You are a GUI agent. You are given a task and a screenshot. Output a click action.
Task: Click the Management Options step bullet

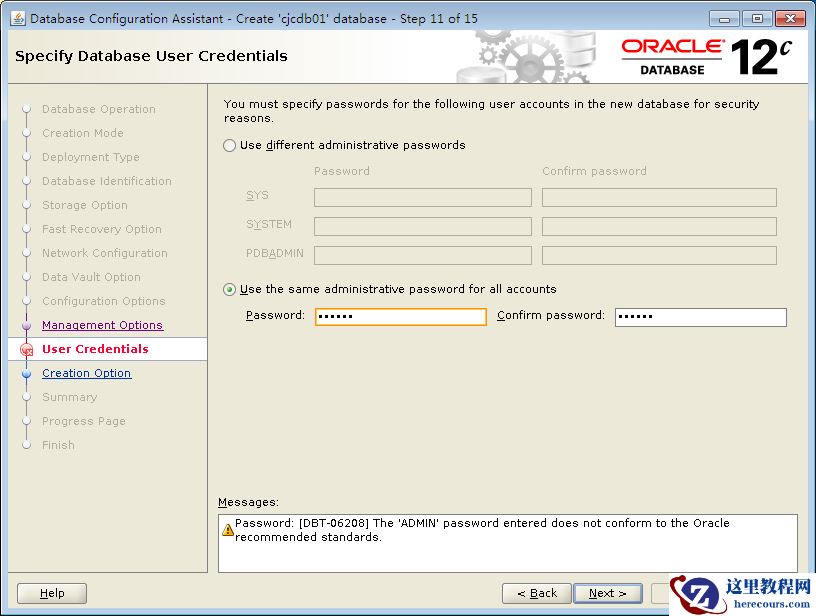[27, 326]
